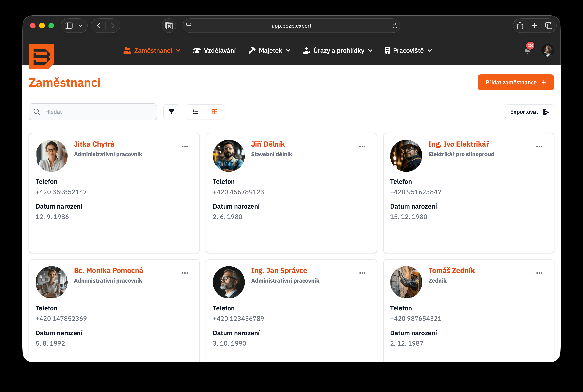Switch to list view of employees
The height and width of the screenshot is (392, 583).
[x=195, y=112]
